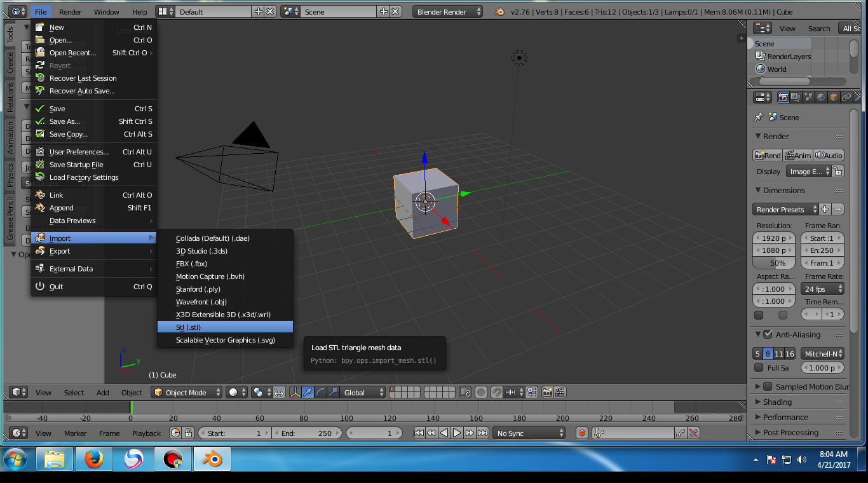The width and height of the screenshot is (868, 483).
Task: Click the already active 8 samples toggle
Action: click(768, 354)
